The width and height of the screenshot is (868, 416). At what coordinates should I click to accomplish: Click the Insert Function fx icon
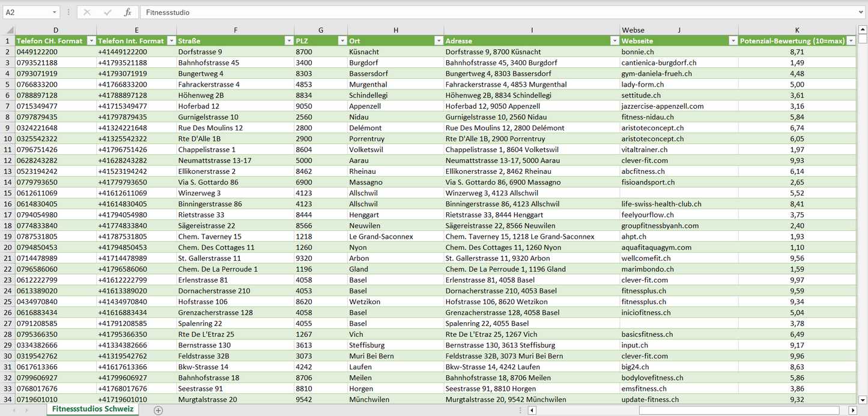point(127,12)
